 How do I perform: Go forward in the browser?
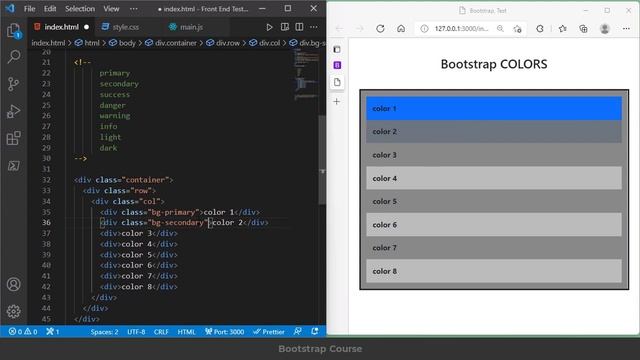[x=359, y=29]
